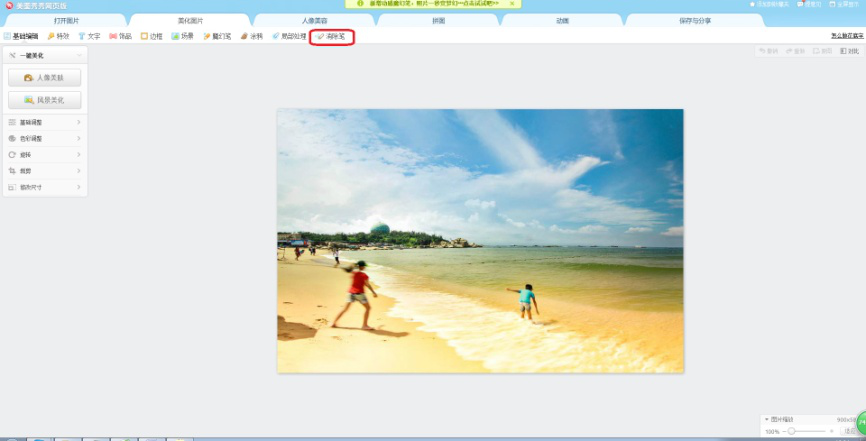Click the redo 重做 button
The image size is (866, 441).
(795, 51)
